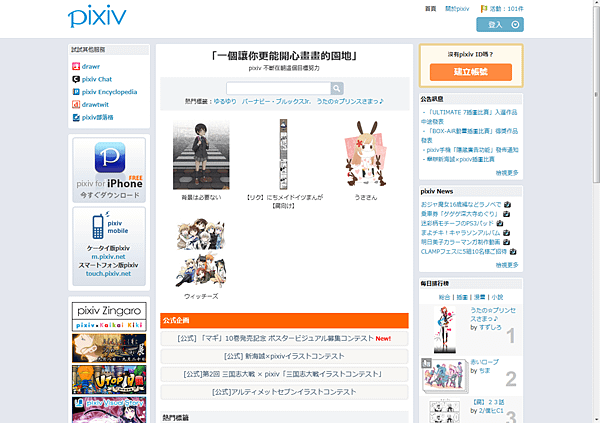Open the pixiv Zingaro banner
Screen dimensions: 600x423
(x=109, y=310)
